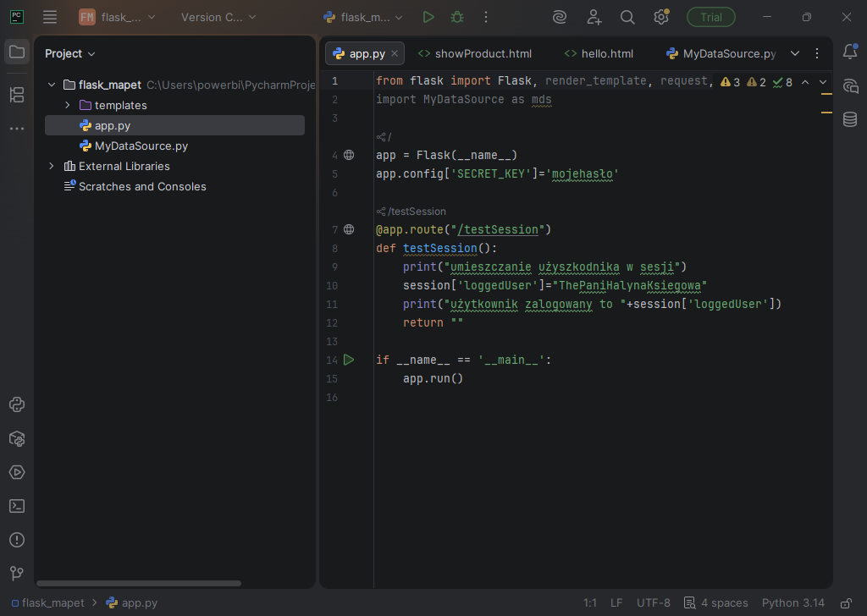Viewport: 867px width, 616px height.
Task: Open the Notifications bell icon
Action: pos(850,52)
